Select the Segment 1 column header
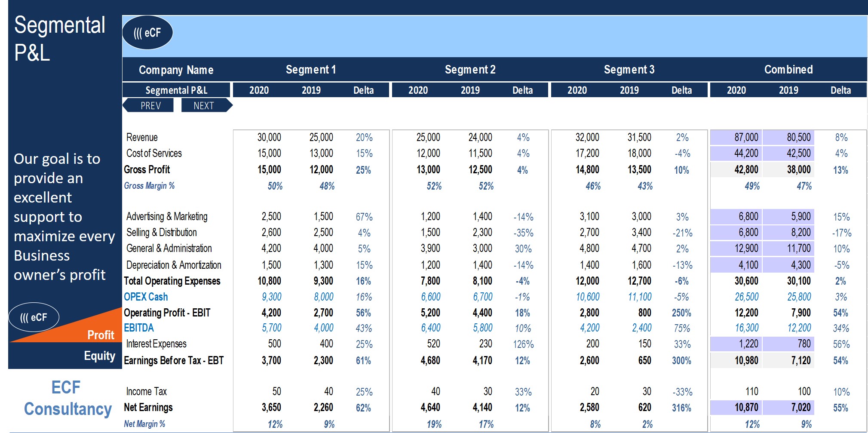The height and width of the screenshot is (433, 868). [x=311, y=70]
